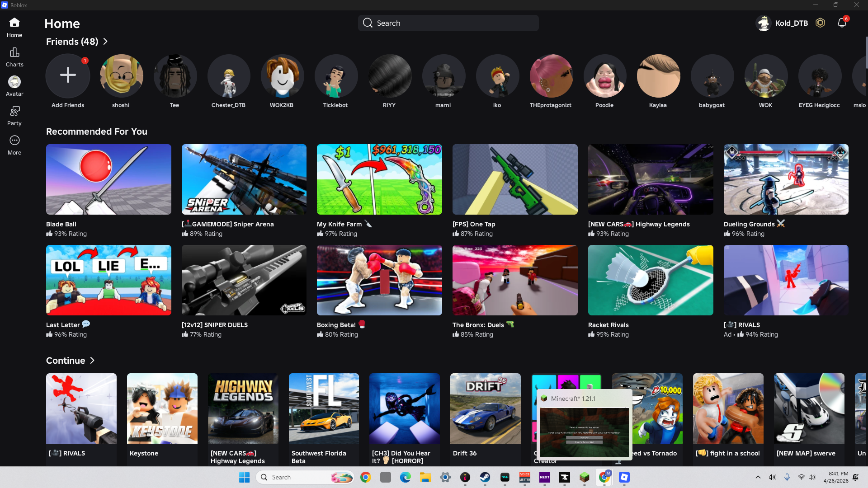Viewport: 868px width, 488px height.
Task: Open the Sniper Arena game thumbnail
Action: [244, 179]
